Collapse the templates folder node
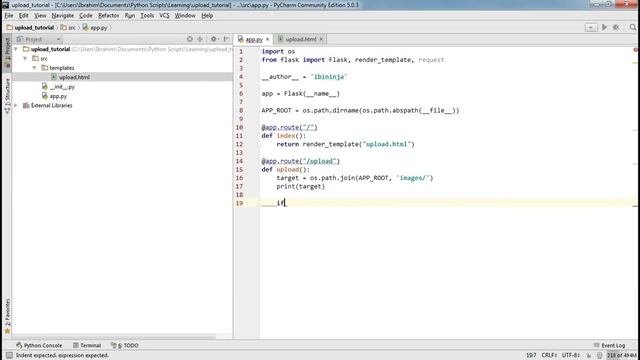This screenshot has width=640, height=360. point(35,68)
